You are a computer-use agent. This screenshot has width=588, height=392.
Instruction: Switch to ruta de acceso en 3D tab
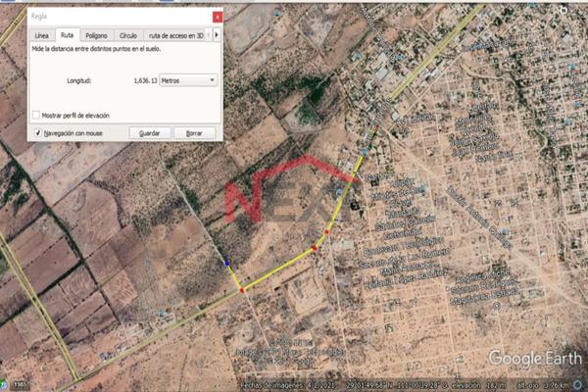point(181,35)
